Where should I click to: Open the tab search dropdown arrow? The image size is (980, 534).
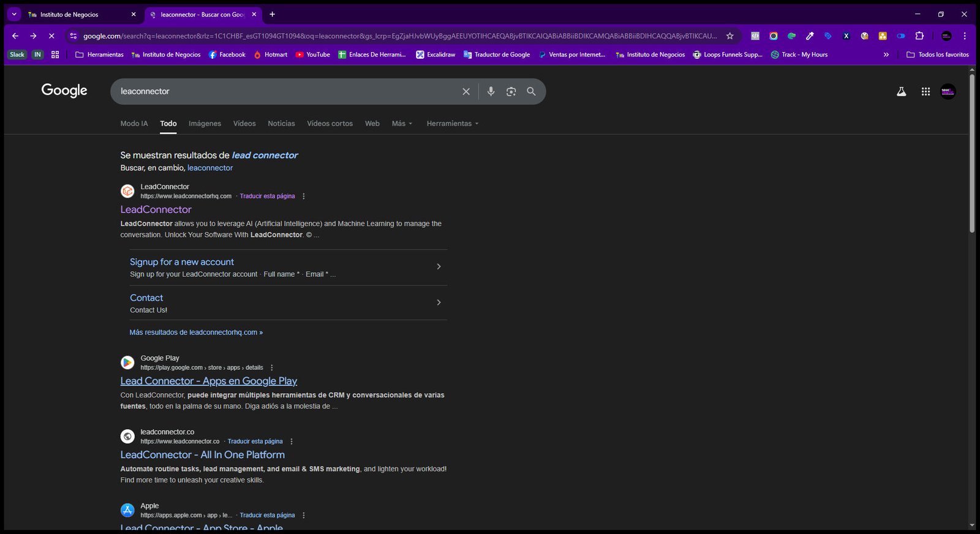point(14,14)
